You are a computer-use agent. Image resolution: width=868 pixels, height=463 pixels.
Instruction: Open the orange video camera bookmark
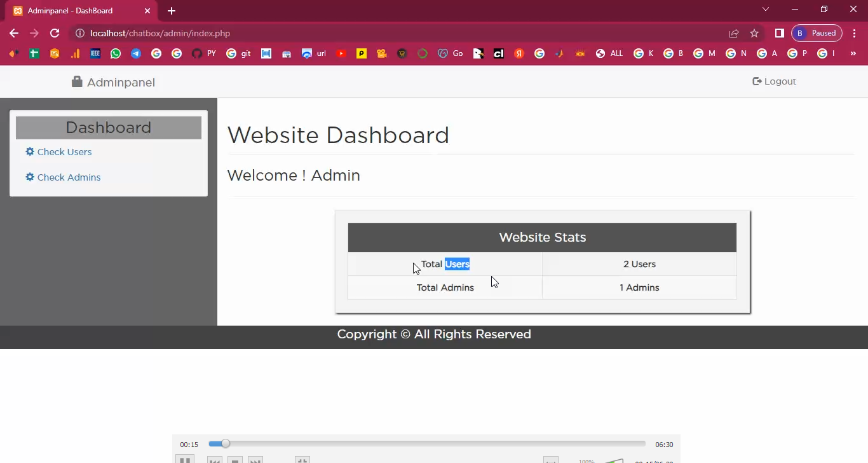[382, 54]
